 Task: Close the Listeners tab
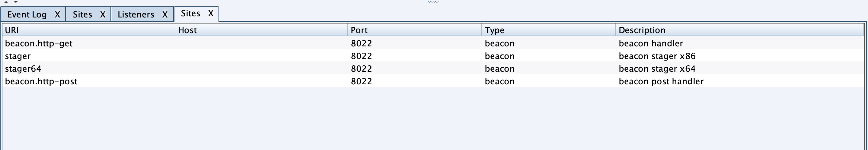(x=165, y=14)
